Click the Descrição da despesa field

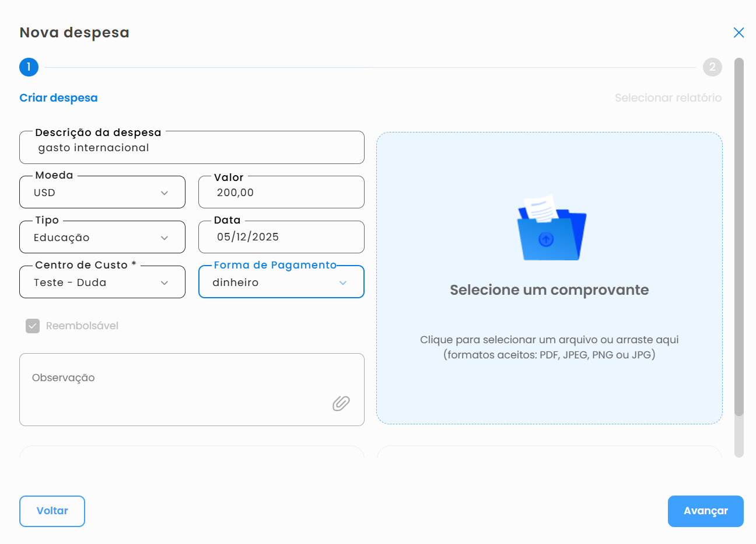pyautogui.click(x=191, y=148)
